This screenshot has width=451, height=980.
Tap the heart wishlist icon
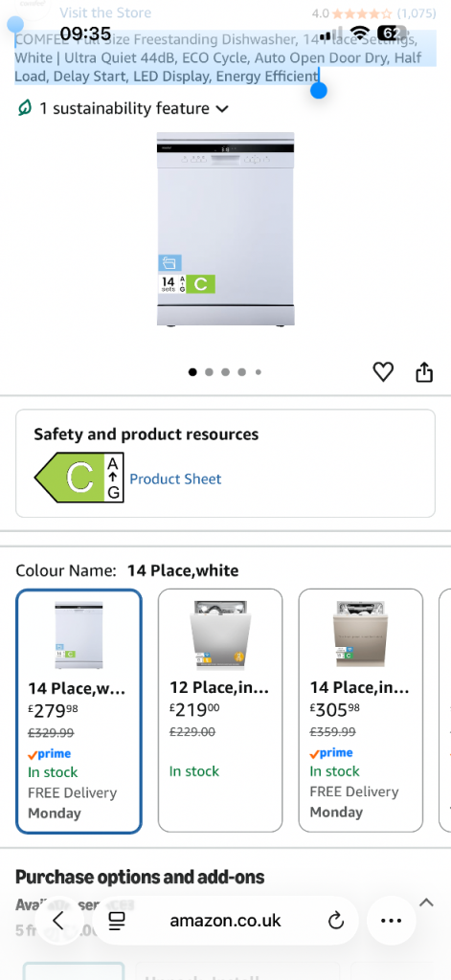pyautogui.click(x=383, y=372)
